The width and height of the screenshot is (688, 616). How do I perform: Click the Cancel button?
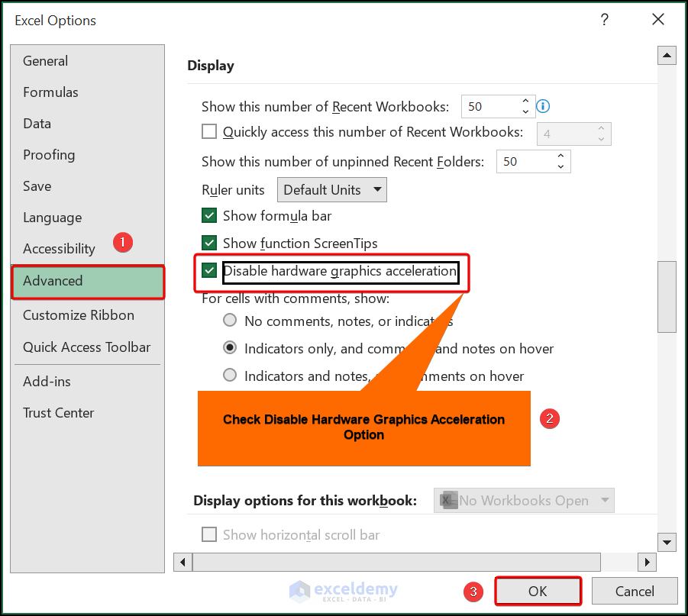click(635, 591)
